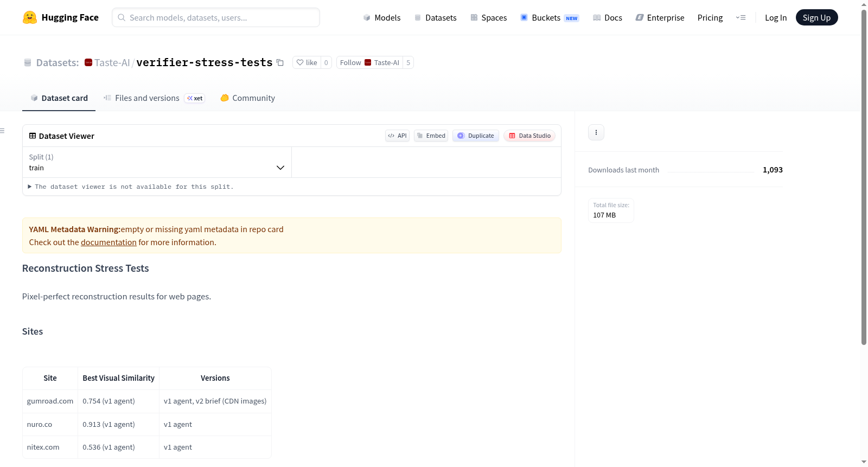Open the Enterprise page
The width and height of the screenshot is (868, 467).
click(x=660, y=17)
